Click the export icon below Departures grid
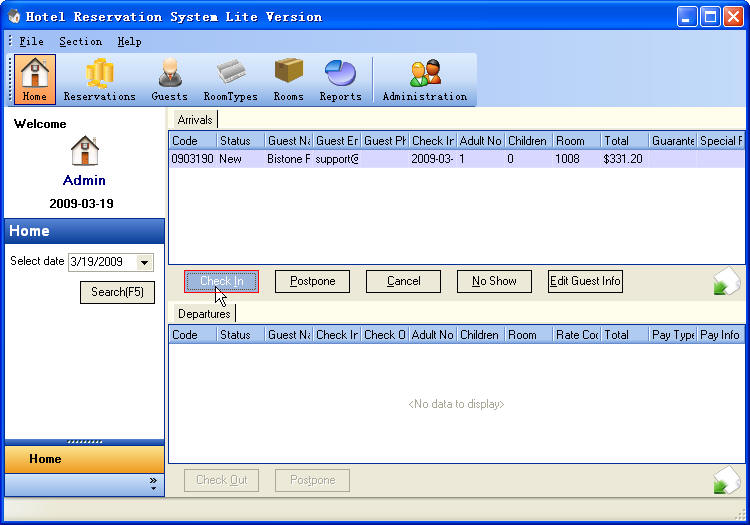 click(x=726, y=481)
